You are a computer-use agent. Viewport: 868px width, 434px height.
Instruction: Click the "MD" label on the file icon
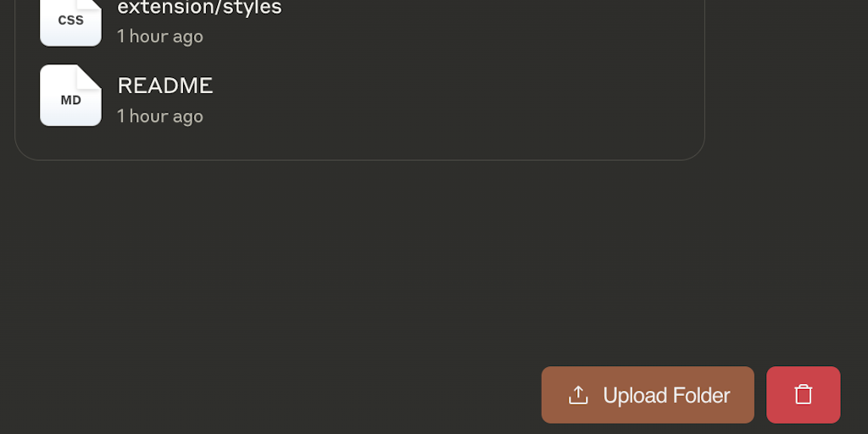point(70,100)
